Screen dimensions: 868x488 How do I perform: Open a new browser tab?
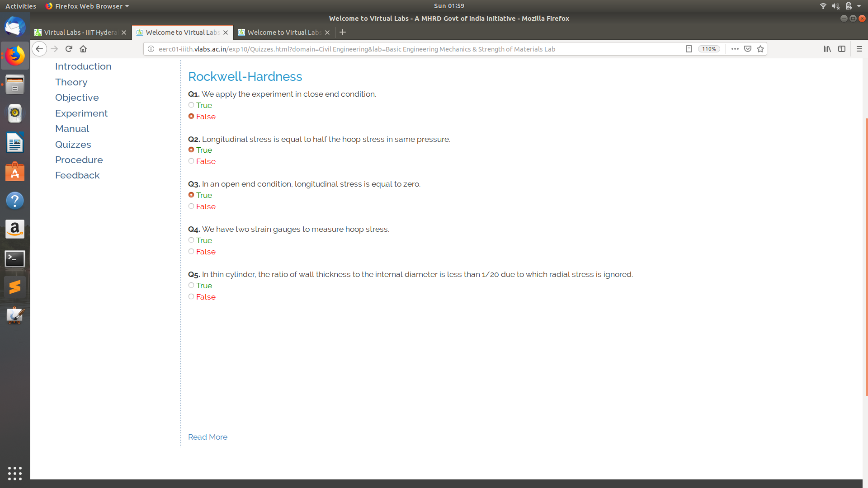point(343,32)
